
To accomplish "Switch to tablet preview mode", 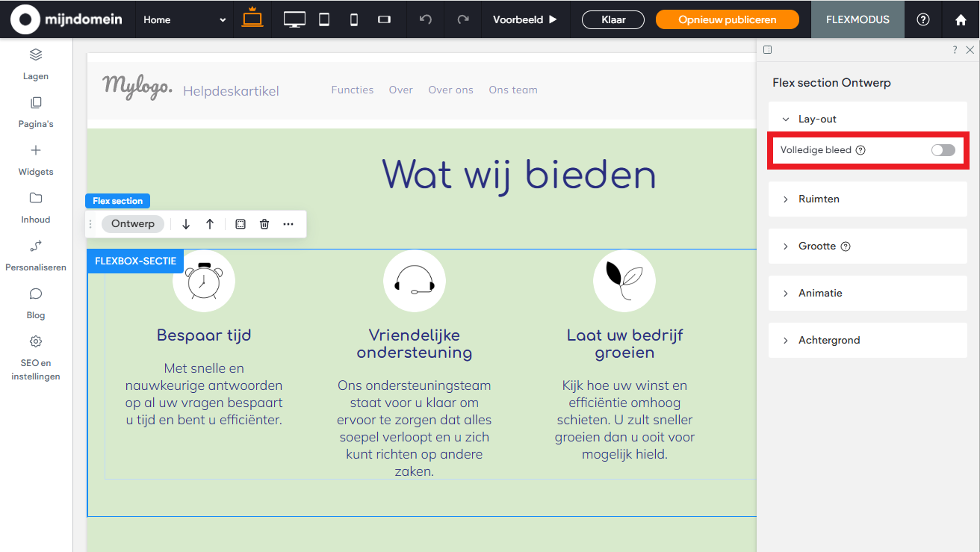I will (x=324, y=19).
